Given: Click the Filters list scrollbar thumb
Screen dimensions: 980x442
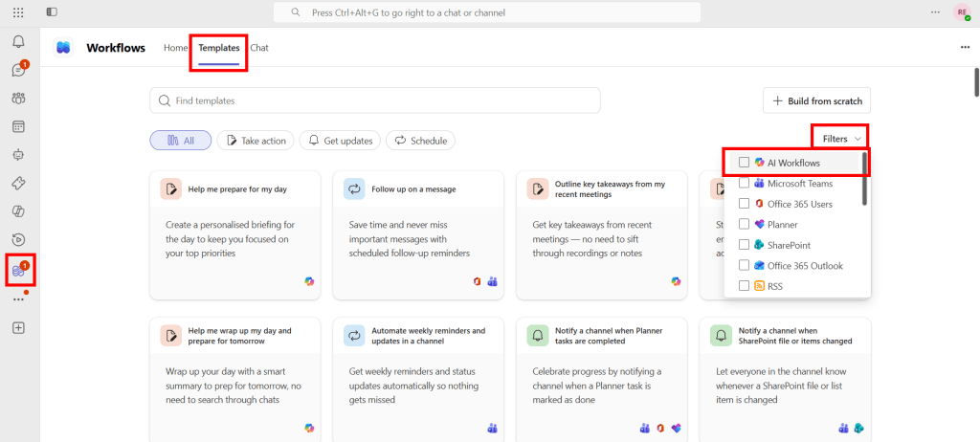Looking at the screenshot, I should pyautogui.click(x=865, y=178).
